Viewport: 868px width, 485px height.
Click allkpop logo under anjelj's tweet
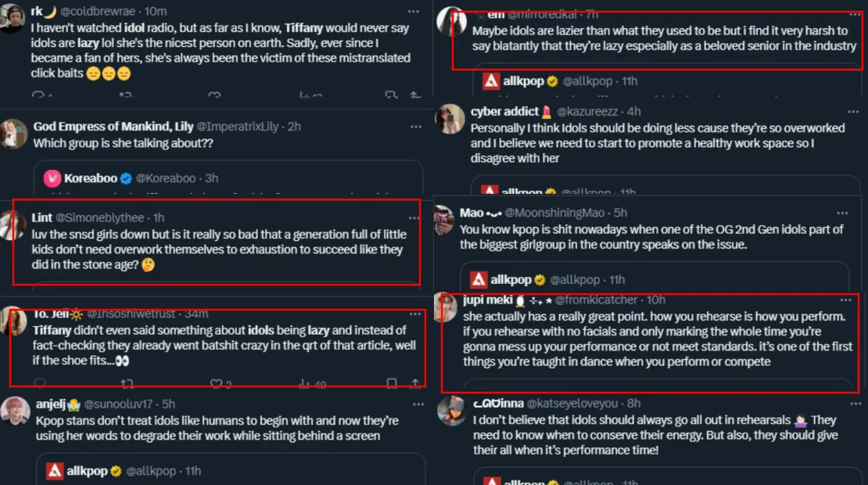54,471
